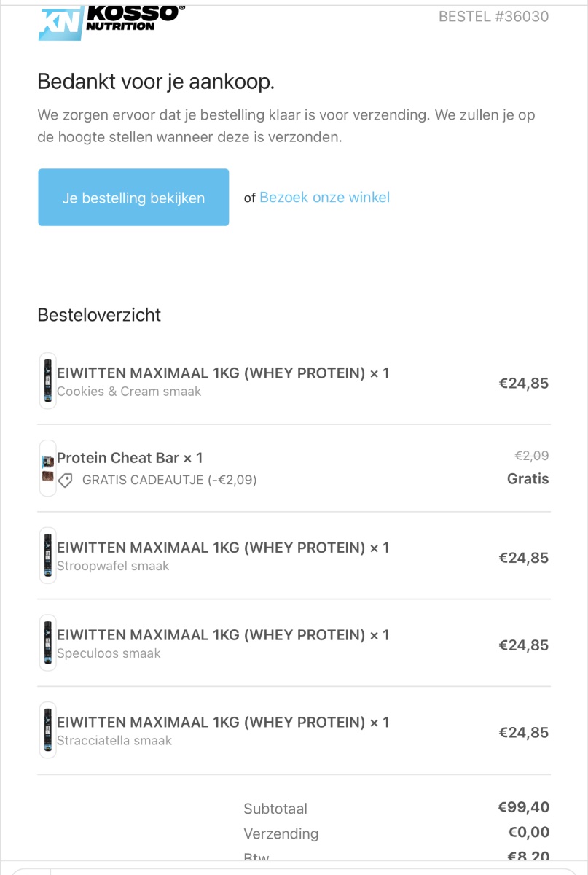Image resolution: width=588 pixels, height=875 pixels.
Task: Click the Kosso Nutrition logo
Action: (111, 22)
